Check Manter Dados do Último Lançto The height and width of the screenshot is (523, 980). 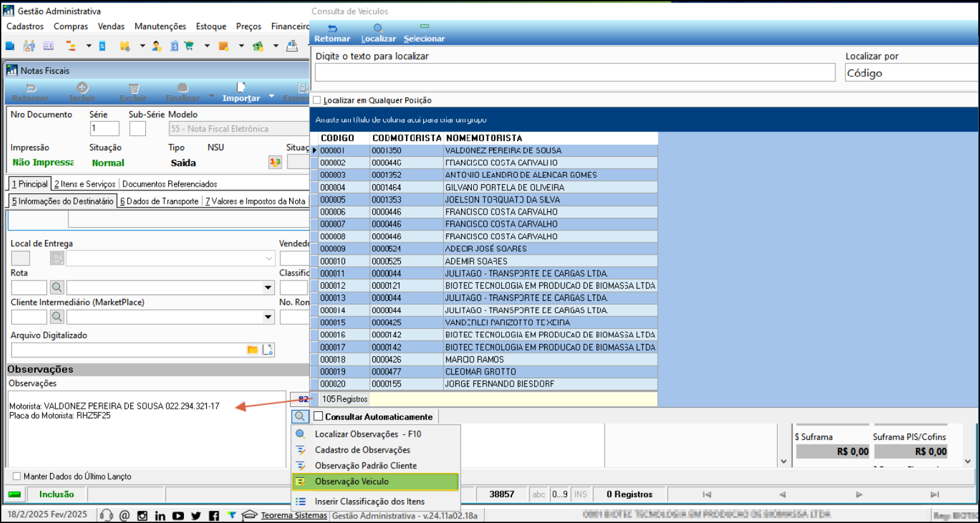(x=17, y=476)
